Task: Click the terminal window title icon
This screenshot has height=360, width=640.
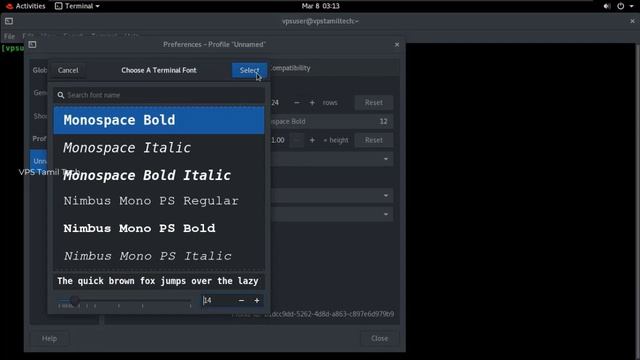Action: (9, 21)
